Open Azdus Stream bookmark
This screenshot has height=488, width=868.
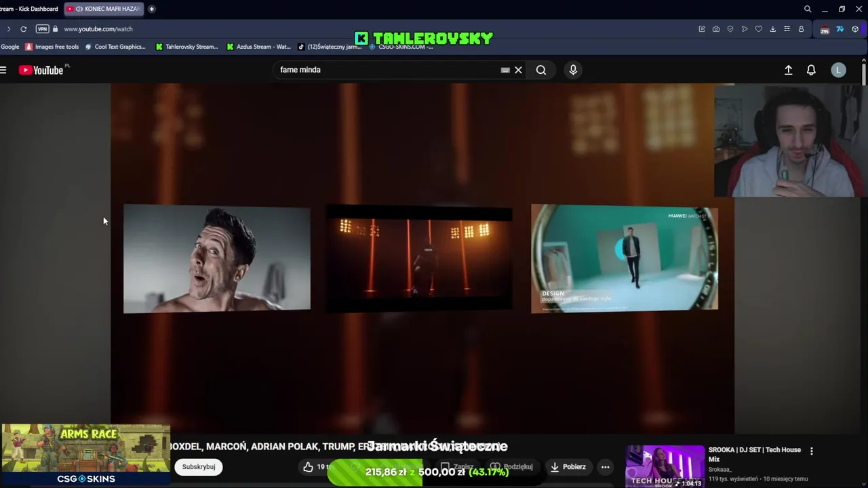(258, 47)
